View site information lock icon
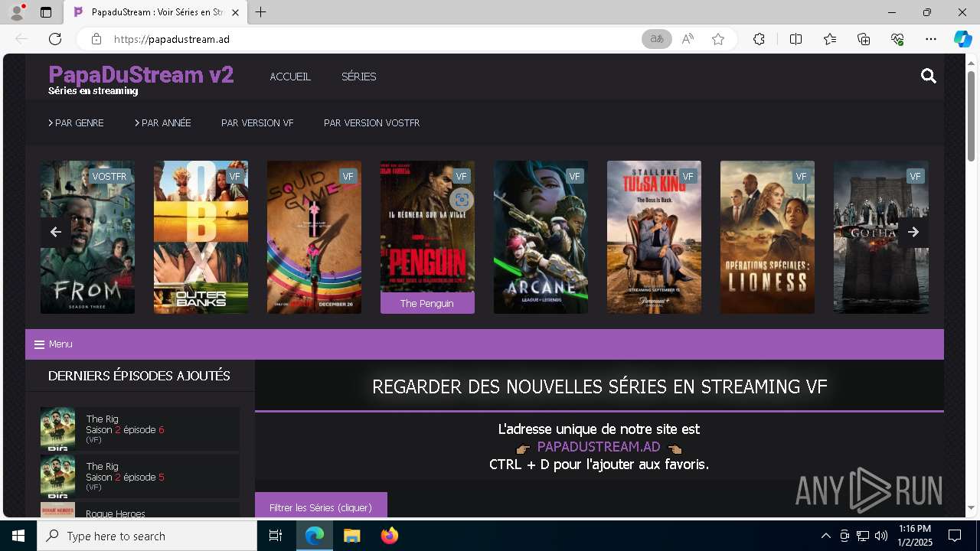This screenshot has width=980, height=551. point(96,39)
